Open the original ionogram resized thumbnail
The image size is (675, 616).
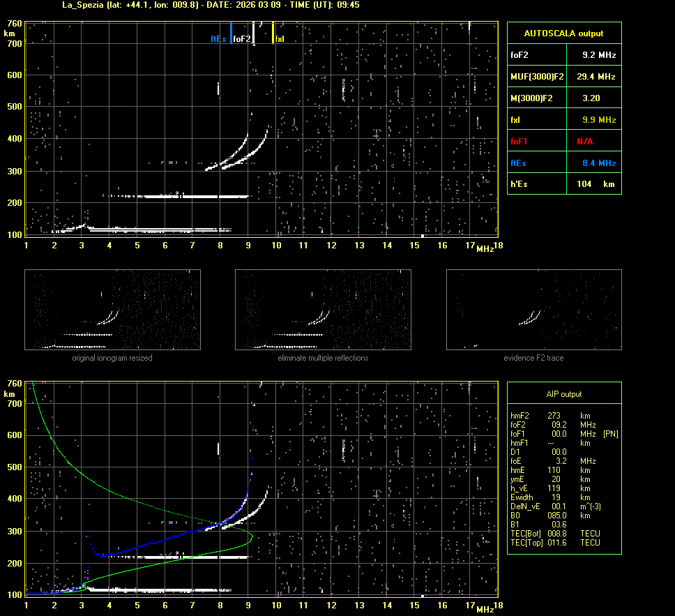(112, 310)
